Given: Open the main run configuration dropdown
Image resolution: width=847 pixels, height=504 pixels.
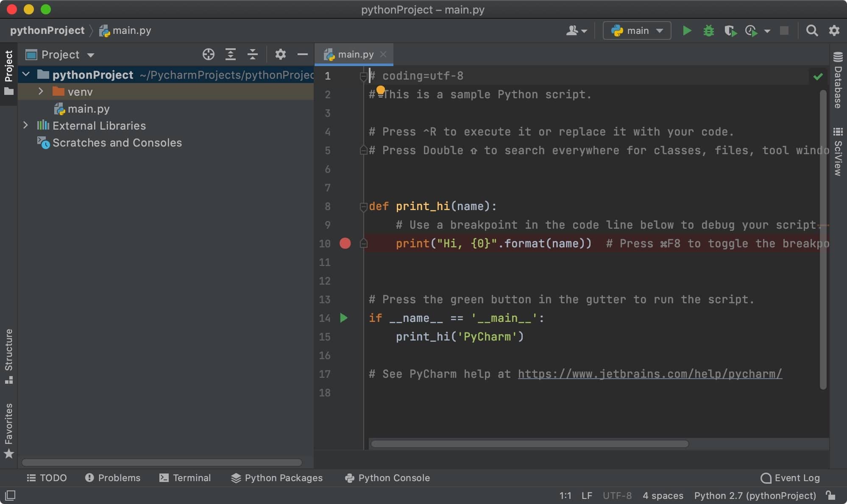Looking at the screenshot, I should (x=637, y=30).
